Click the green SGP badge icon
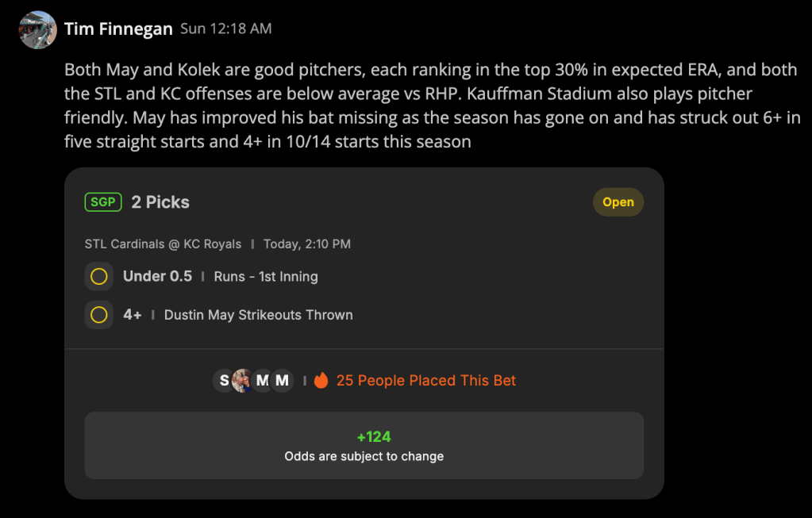Screen dimensions: 812x518 103,201
